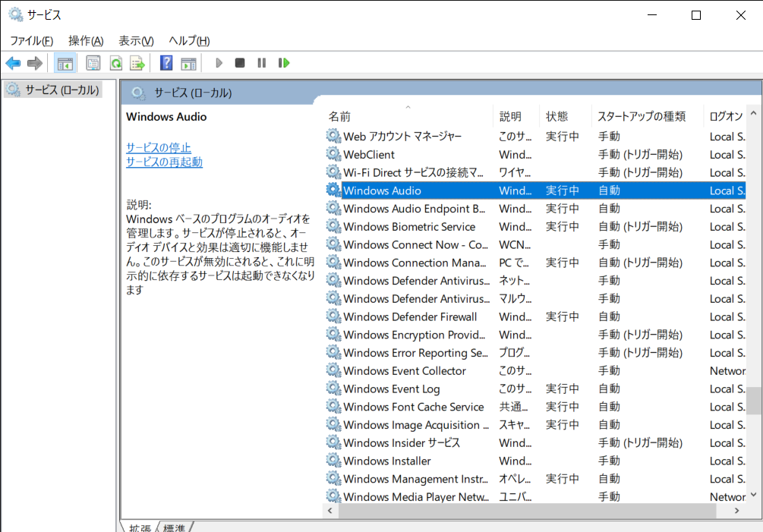Sort by the 状態 column header

(566, 116)
